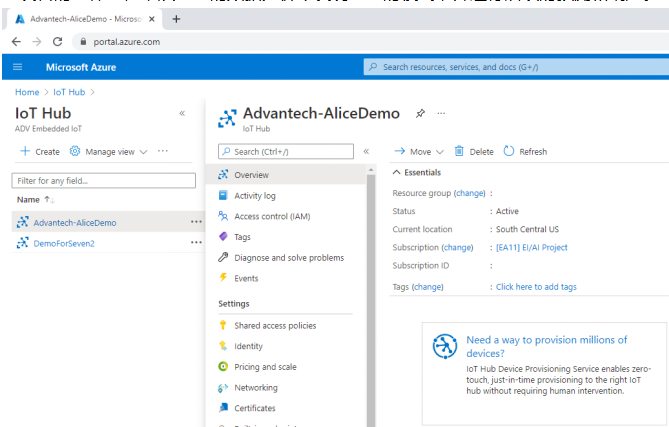
Task: Click the Delete trash icon
Action: [x=459, y=151]
